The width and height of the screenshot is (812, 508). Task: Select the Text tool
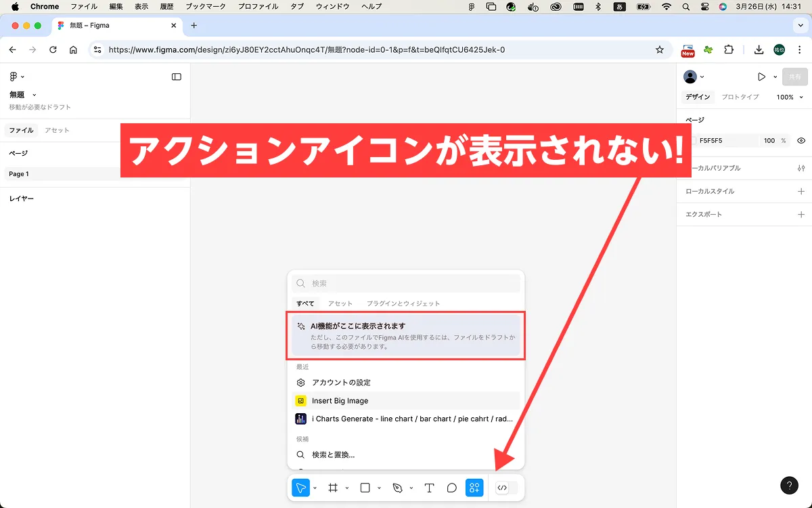[429, 488]
